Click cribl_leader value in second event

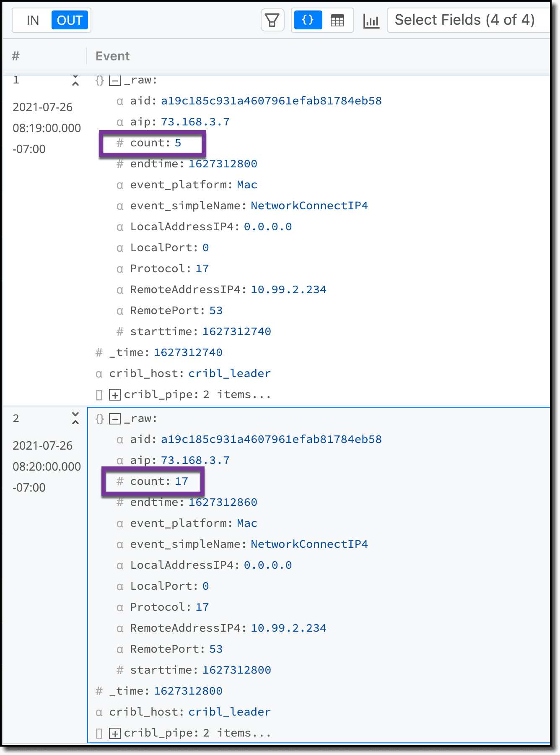tap(229, 712)
